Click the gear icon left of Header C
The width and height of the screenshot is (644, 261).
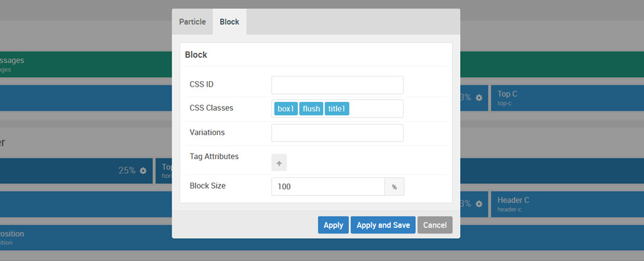479,204
